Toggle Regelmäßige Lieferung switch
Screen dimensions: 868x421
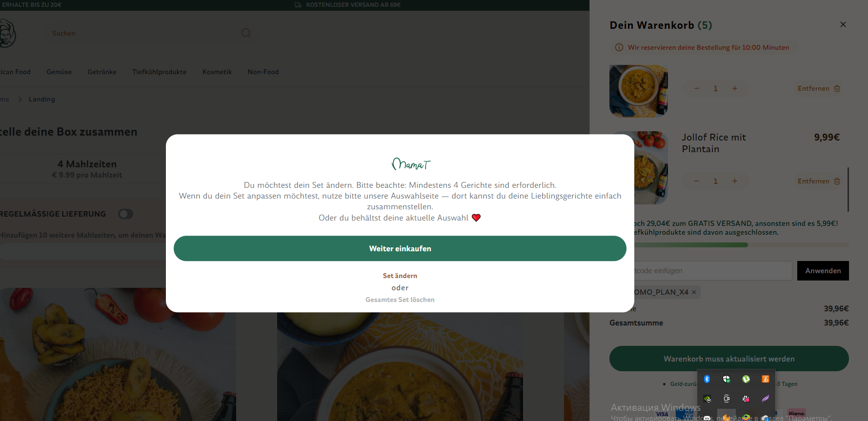point(125,214)
